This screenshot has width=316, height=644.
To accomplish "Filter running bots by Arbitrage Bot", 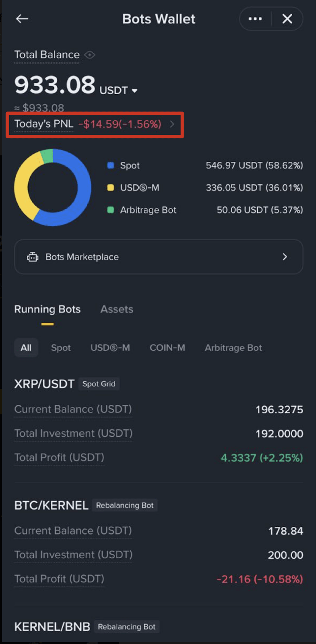I will (x=233, y=348).
